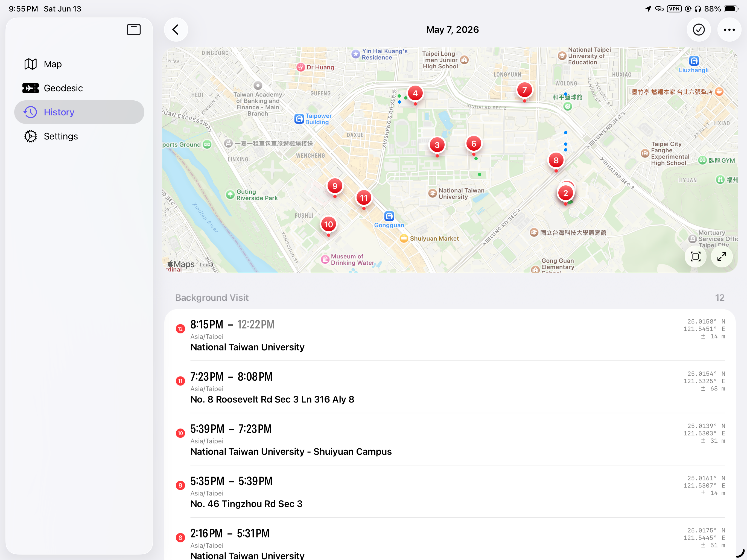
Task: Select map pin number 3
Action: point(437,145)
